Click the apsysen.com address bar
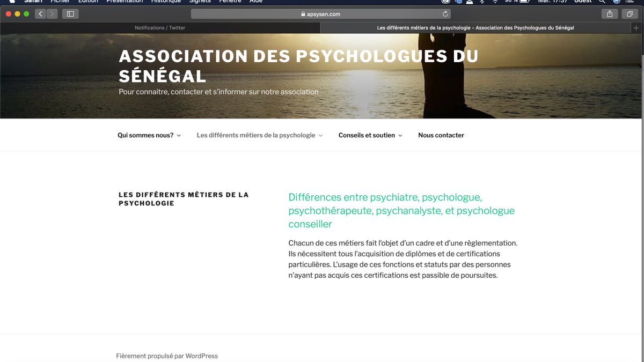 (x=320, y=14)
